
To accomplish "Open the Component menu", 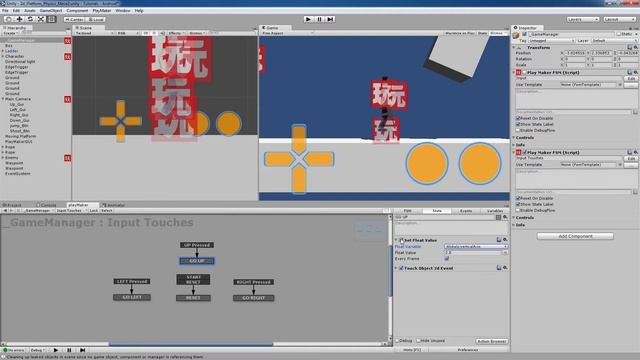I will [77, 11].
